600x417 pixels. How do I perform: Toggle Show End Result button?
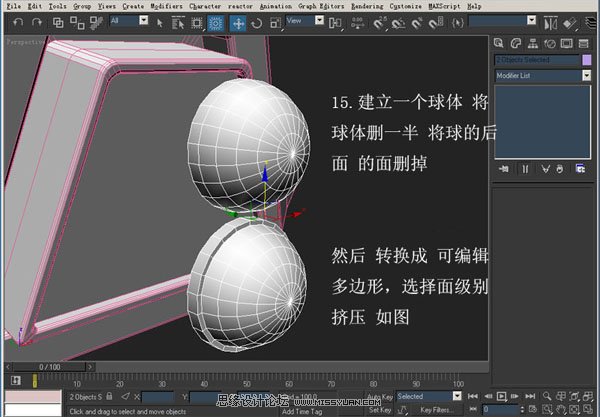525,169
